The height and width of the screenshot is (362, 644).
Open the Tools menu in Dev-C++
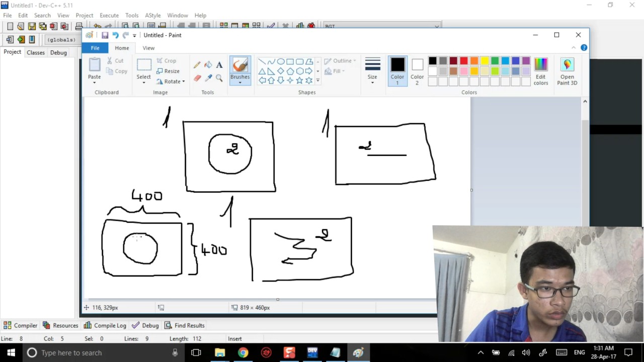tap(132, 16)
